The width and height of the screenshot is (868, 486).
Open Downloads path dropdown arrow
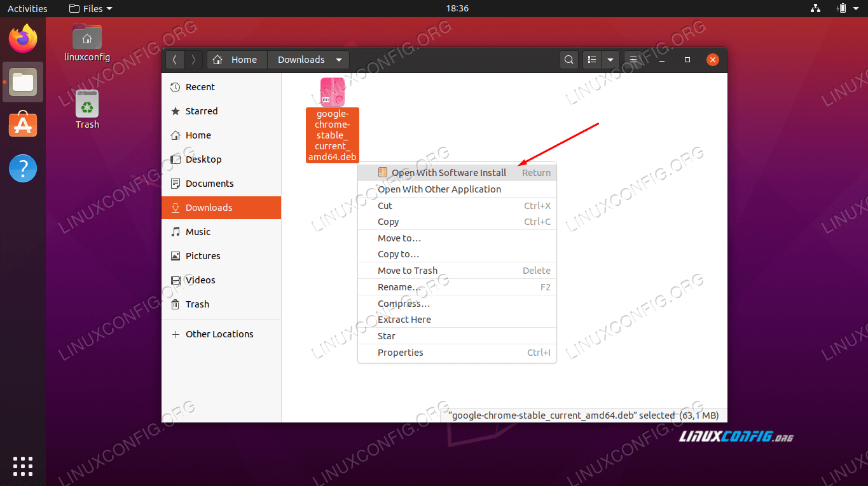tap(339, 60)
